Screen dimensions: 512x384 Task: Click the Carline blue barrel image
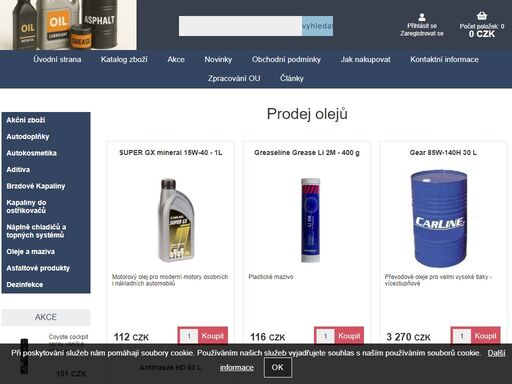click(439, 218)
